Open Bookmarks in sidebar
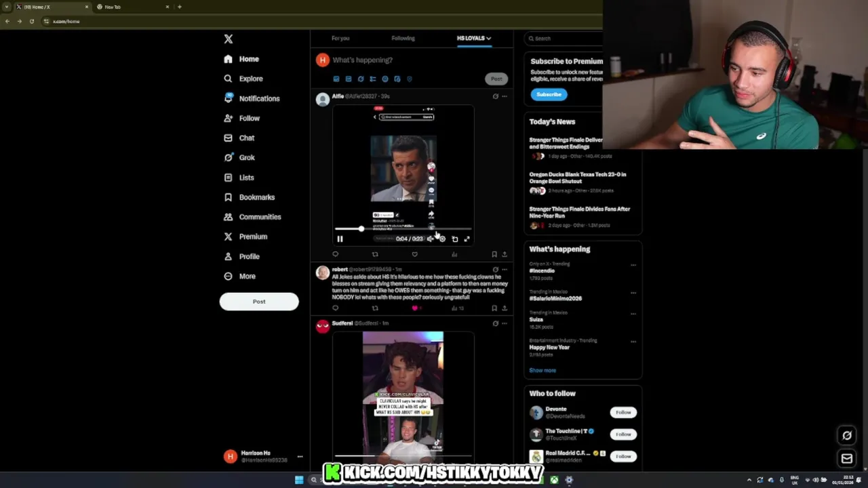The width and height of the screenshot is (868, 488). click(249, 197)
